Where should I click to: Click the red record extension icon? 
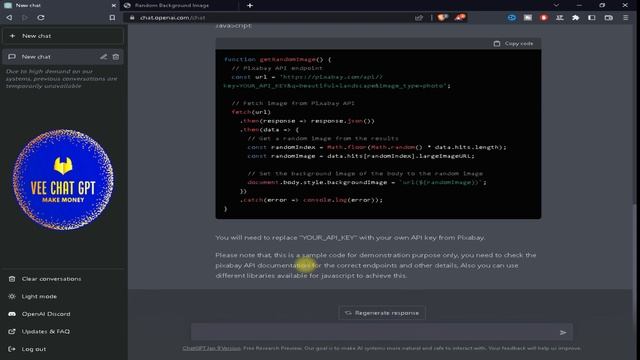[x=544, y=18]
